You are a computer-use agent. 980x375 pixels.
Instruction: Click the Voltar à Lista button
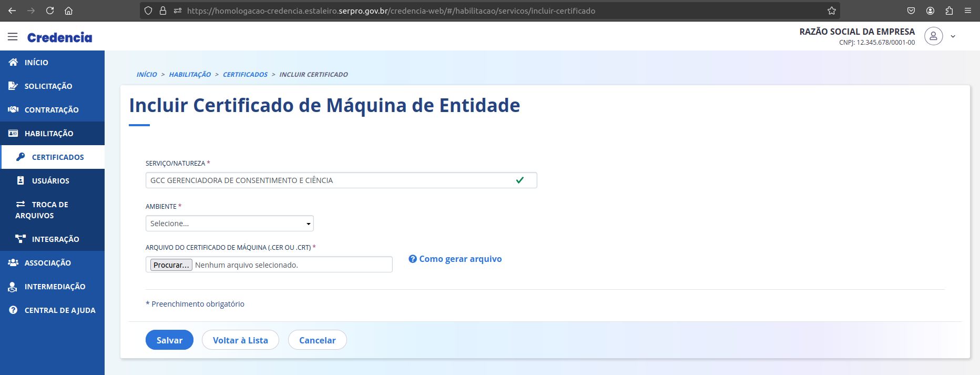240,340
